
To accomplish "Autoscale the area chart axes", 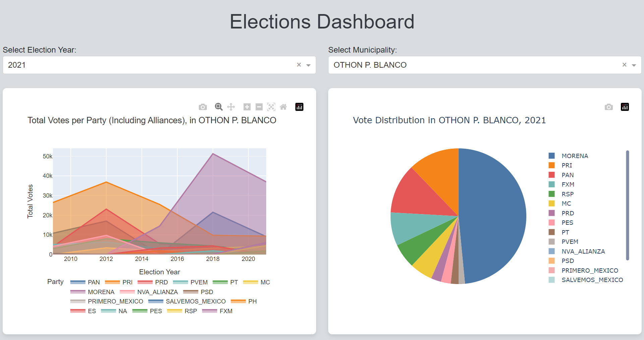I will coord(271,107).
